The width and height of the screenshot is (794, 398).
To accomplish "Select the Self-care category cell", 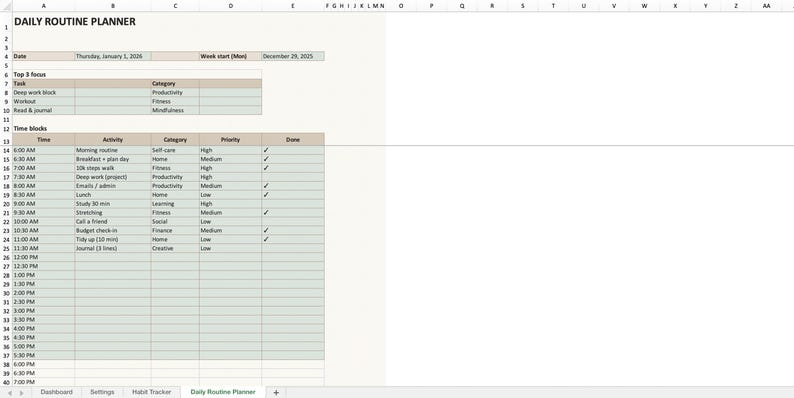I will 175,150.
